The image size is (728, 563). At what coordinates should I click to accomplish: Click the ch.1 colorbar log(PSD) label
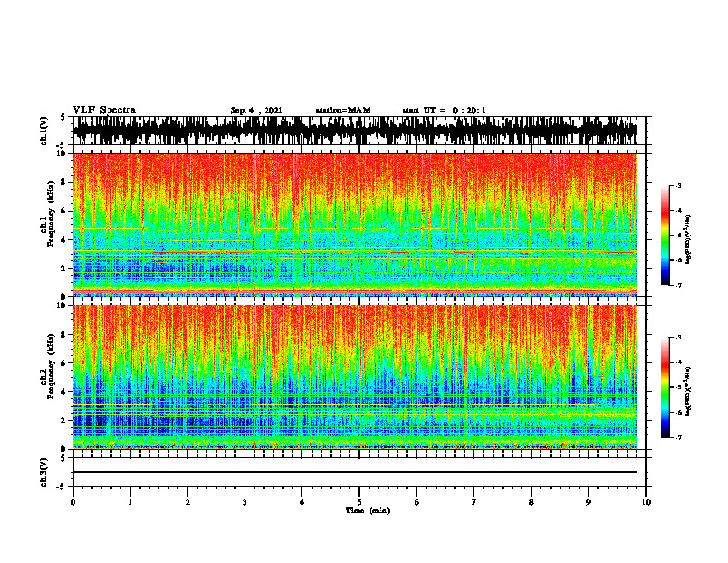pyautogui.click(x=688, y=240)
